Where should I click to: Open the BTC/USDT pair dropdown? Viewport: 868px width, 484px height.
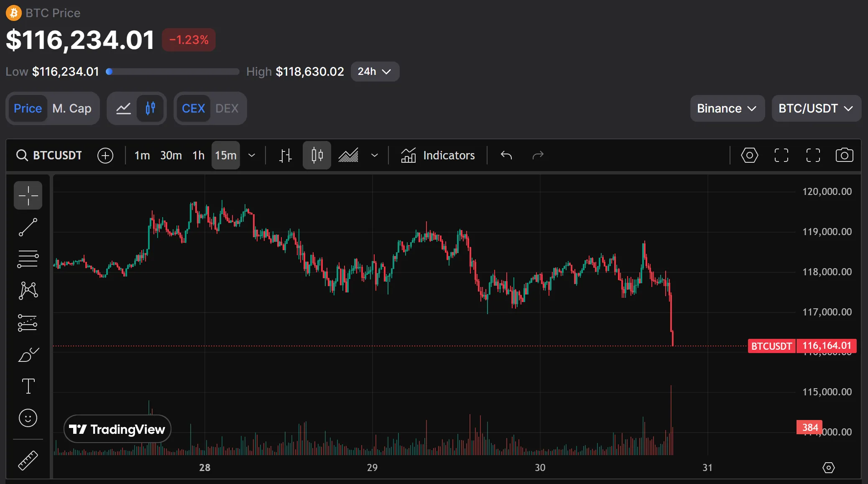click(817, 108)
